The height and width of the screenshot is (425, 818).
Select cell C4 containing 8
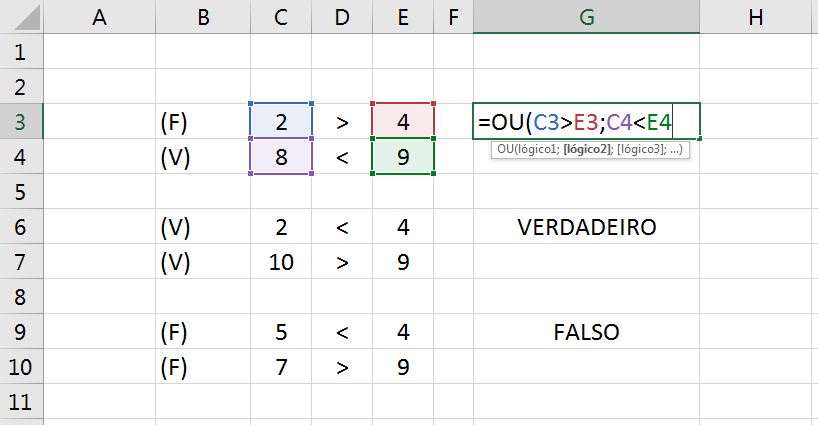point(281,157)
